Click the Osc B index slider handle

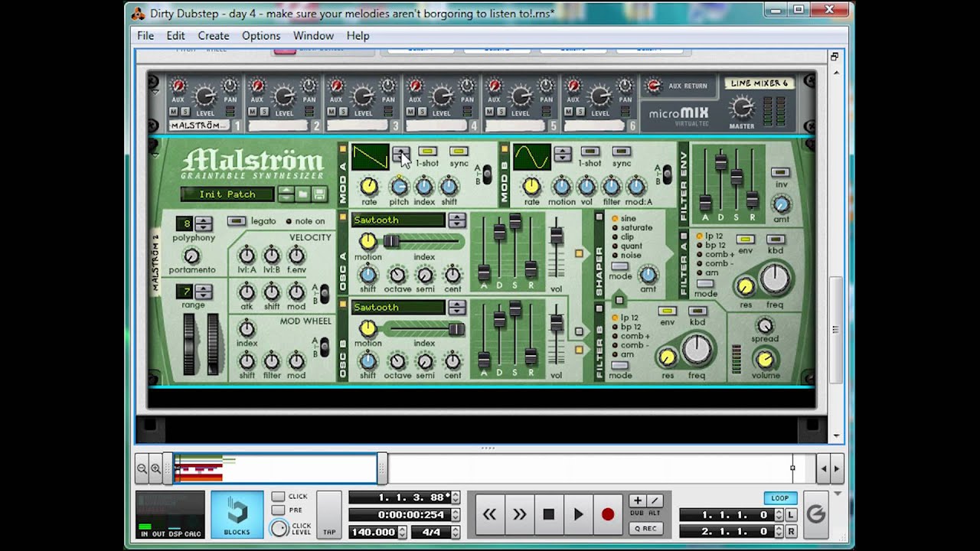coord(456,329)
